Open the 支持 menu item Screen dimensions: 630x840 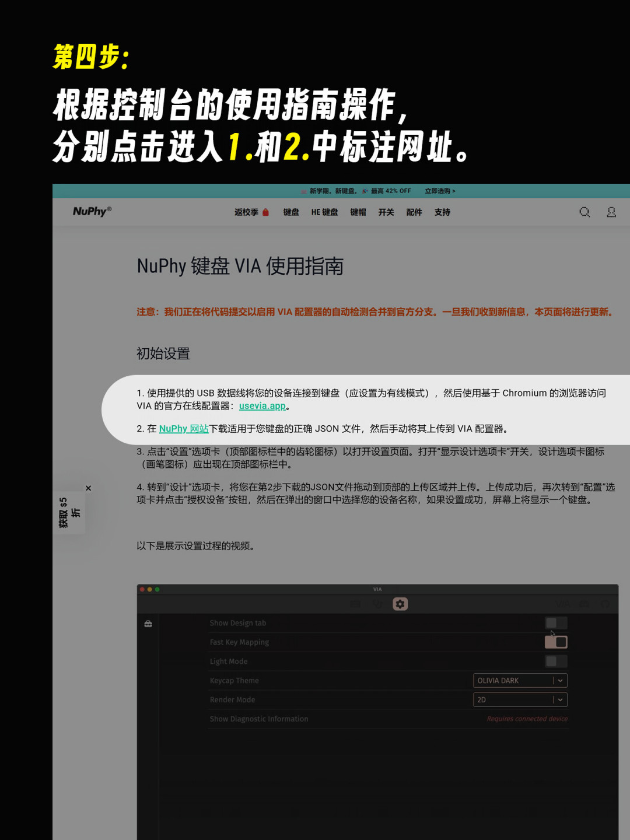pyautogui.click(x=442, y=212)
